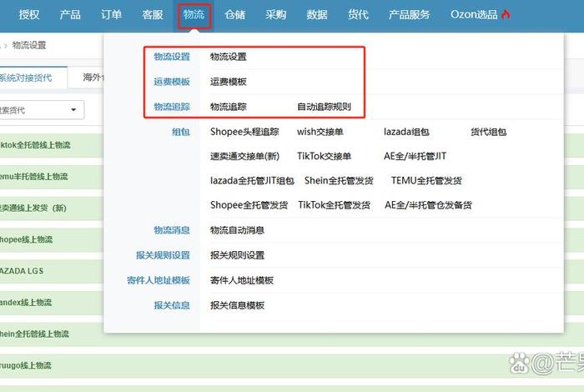
Task: Open TikTok交接单 link
Action: 324,156
